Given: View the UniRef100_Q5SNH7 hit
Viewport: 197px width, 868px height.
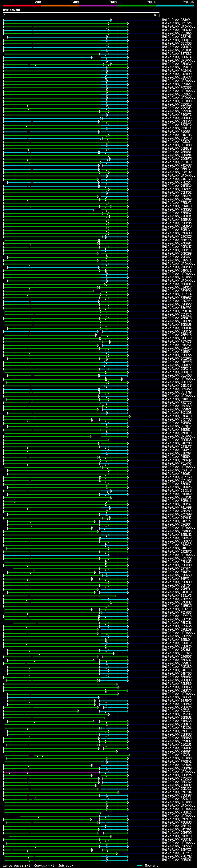Looking at the screenshot, I should (x=177, y=741).
